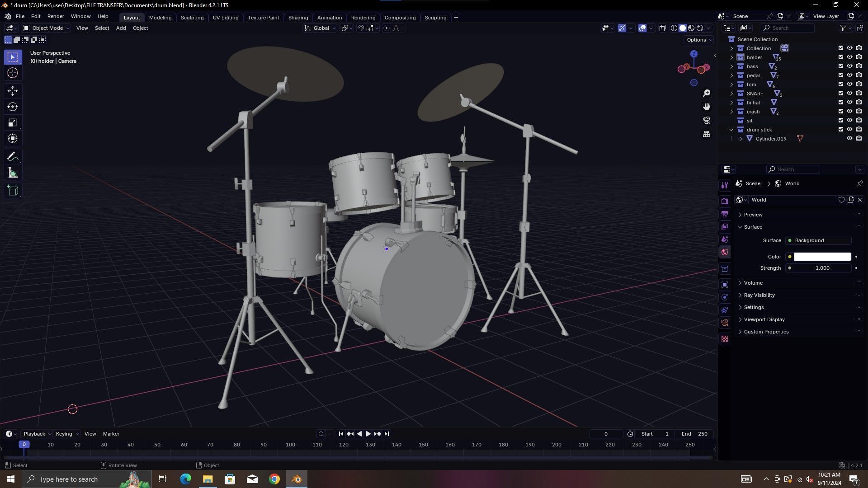Image resolution: width=868 pixels, height=488 pixels.
Task: Expand the tom collection
Action: tap(731, 84)
